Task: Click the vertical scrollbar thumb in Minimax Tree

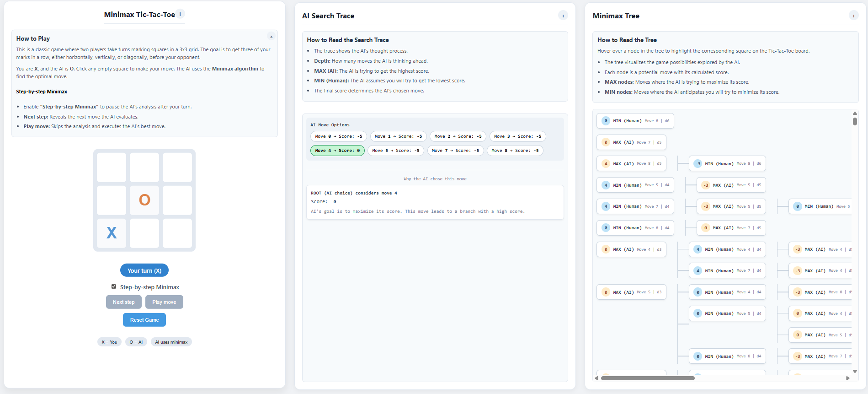Action: pos(855,121)
